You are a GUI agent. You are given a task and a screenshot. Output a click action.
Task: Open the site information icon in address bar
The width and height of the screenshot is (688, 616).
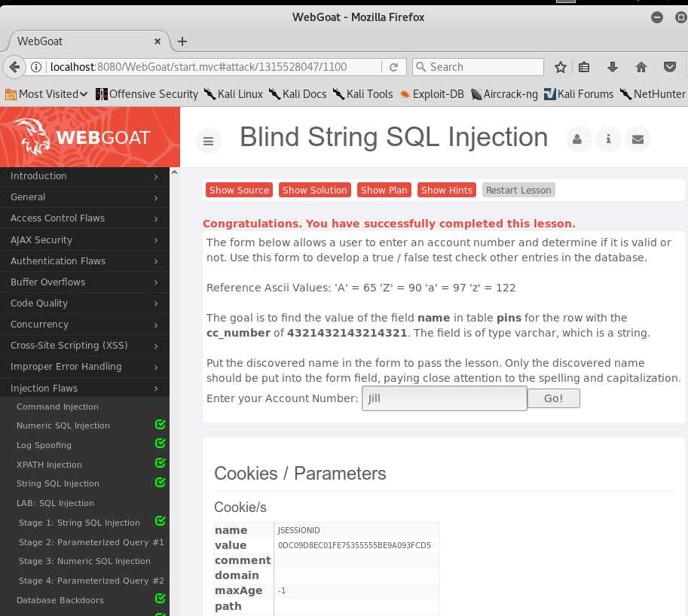[x=36, y=67]
